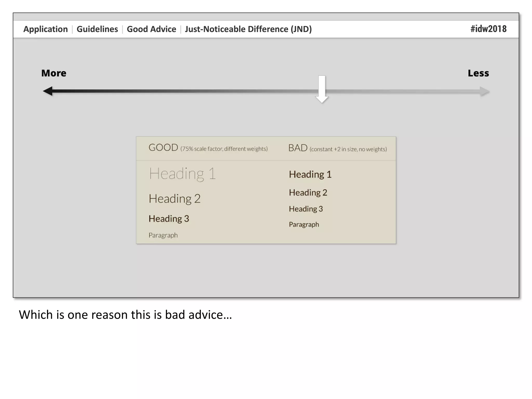Click Paragraph in BAD column
The height and width of the screenshot is (399, 532).
click(304, 225)
